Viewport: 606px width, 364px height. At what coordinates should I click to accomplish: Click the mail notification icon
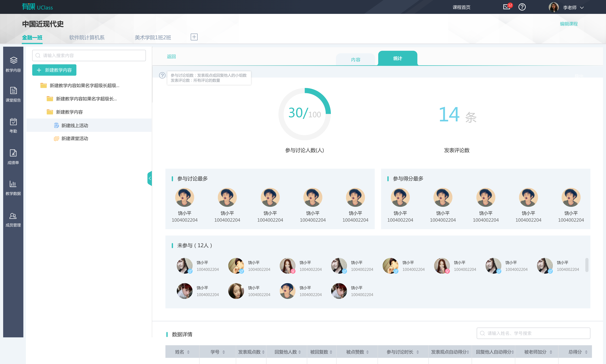[x=506, y=7]
